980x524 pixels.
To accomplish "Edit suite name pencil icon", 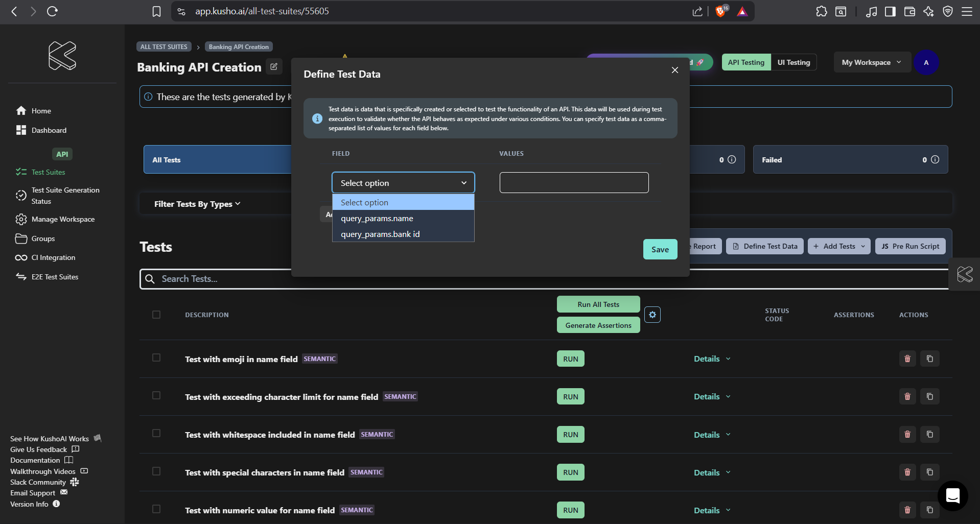I will coord(274,67).
